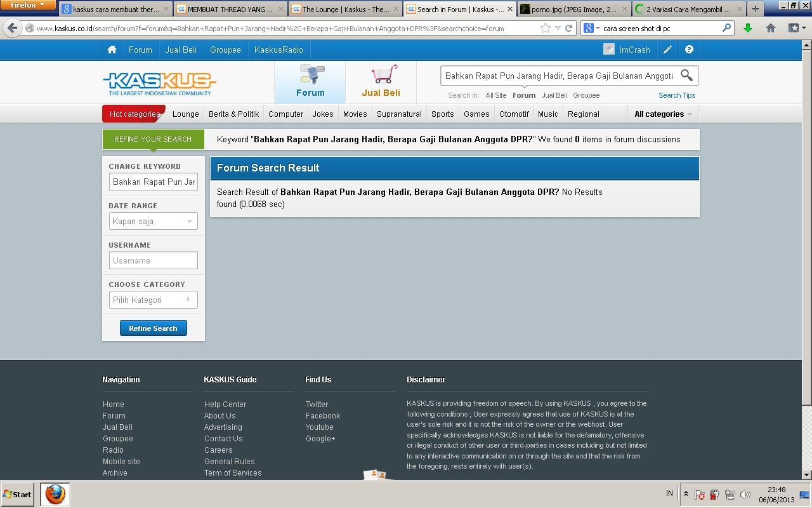Viewport: 812px width, 508px height.
Task: Open the Start menu
Action: (x=18, y=494)
